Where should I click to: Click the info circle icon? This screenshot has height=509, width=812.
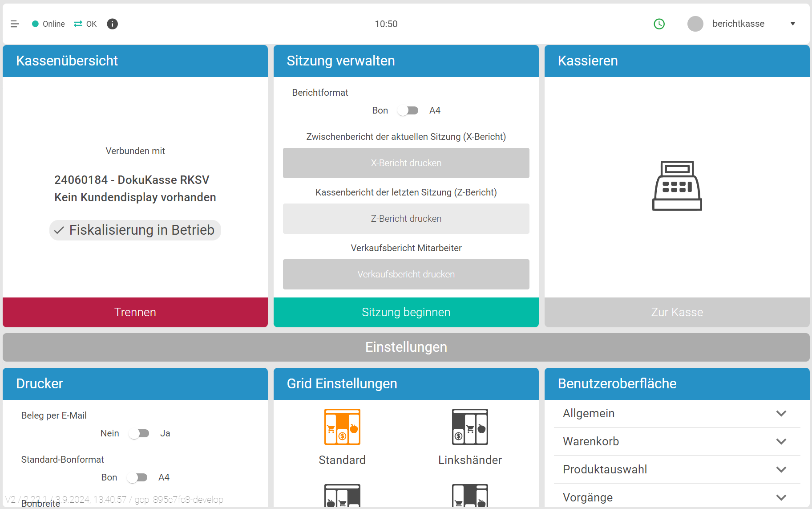[113, 24]
